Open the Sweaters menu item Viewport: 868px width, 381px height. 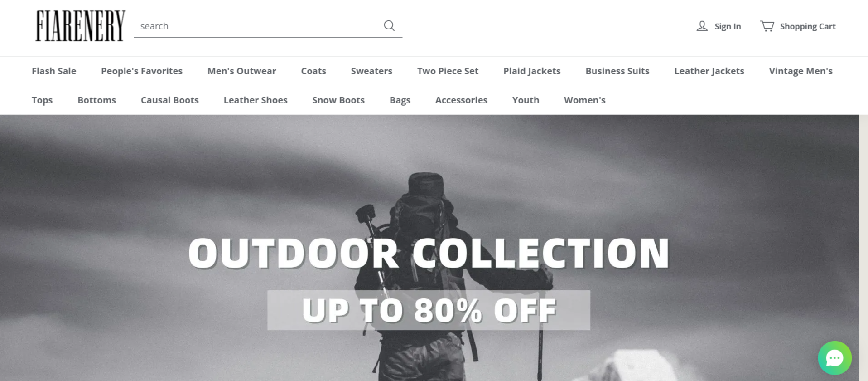371,71
